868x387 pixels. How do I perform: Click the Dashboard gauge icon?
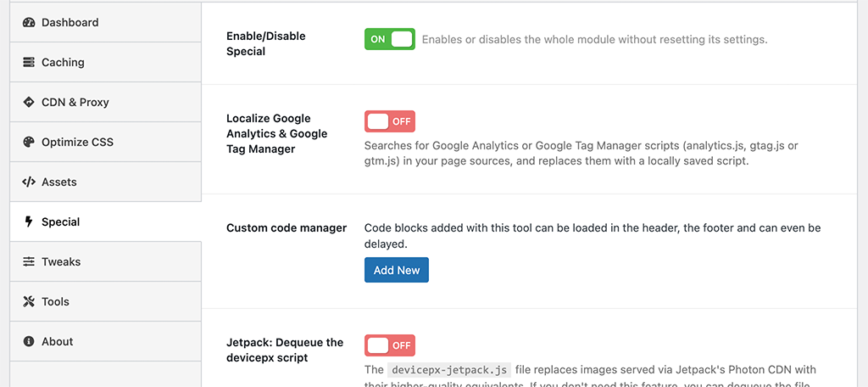29,23
